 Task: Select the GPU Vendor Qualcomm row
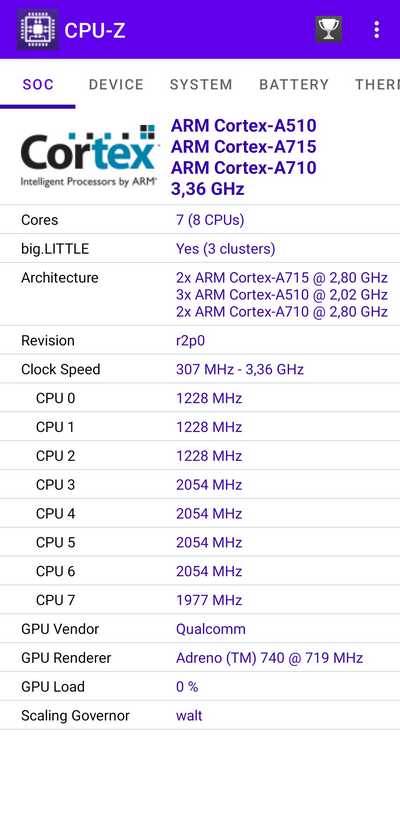tap(200, 629)
